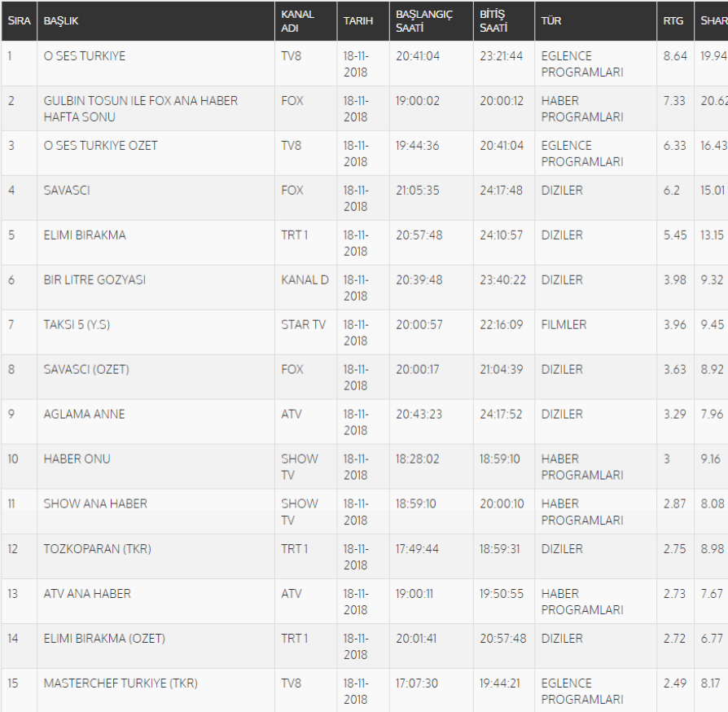The width and height of the screenshot is (728, 712).
Task: Sort by BAŞLIK column header
Action: (62, 21)
